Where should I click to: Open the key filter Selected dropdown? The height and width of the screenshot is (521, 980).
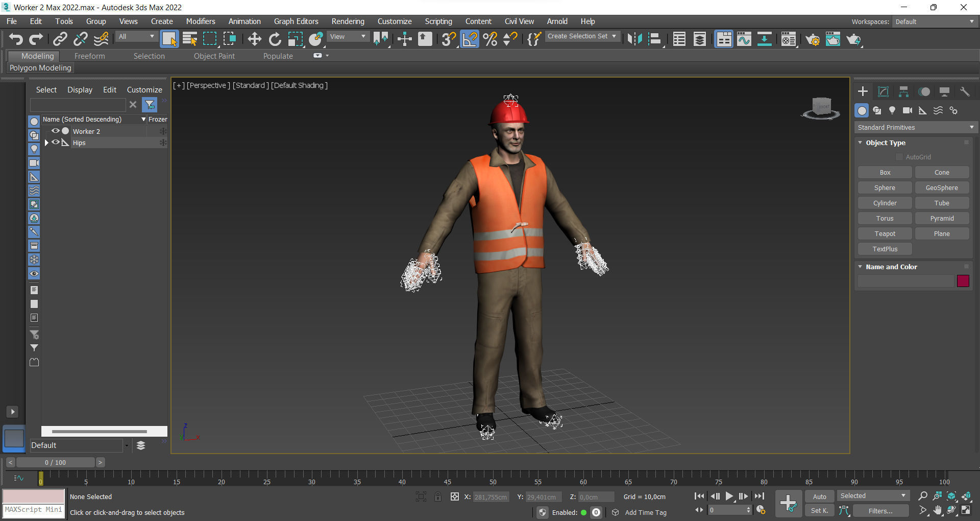(873, 496)
